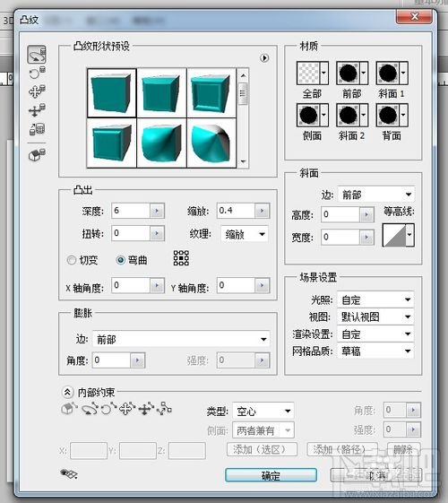Toggle the mesh overlay icon at bottom left
This screenshot has width=448, height=503.
coord(69,473)
